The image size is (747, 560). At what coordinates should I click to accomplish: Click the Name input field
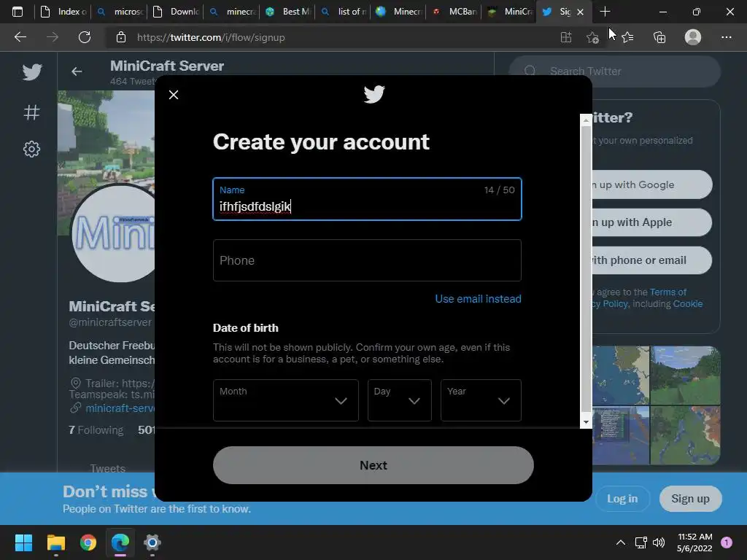(368, 199)
